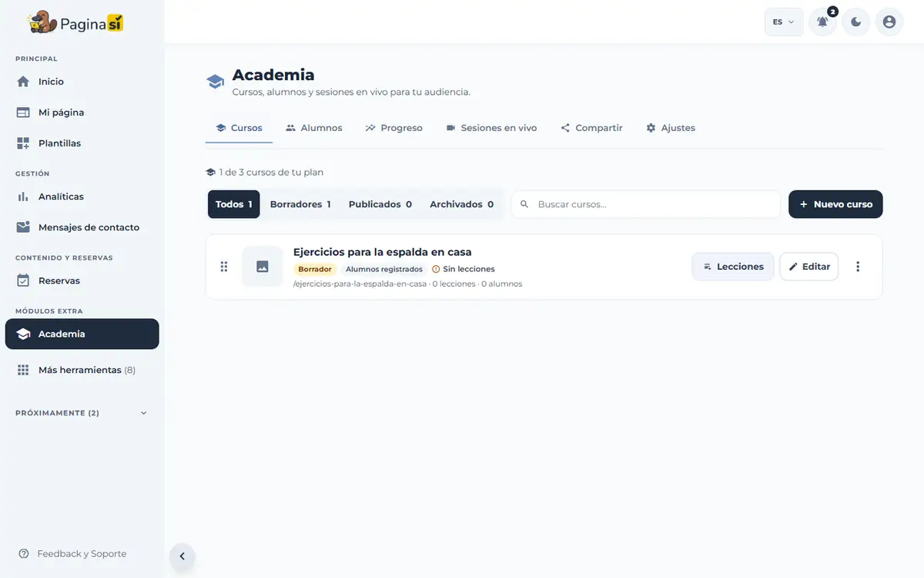Click the Academia page header cap icon
The width and height of the screenshot is (924, 578).
(x=216, y=82)
